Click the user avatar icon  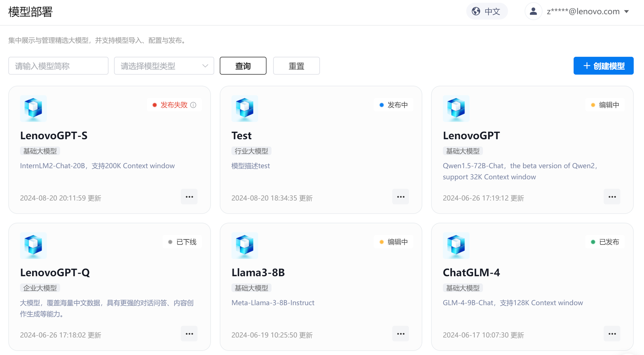coord(533,11)
